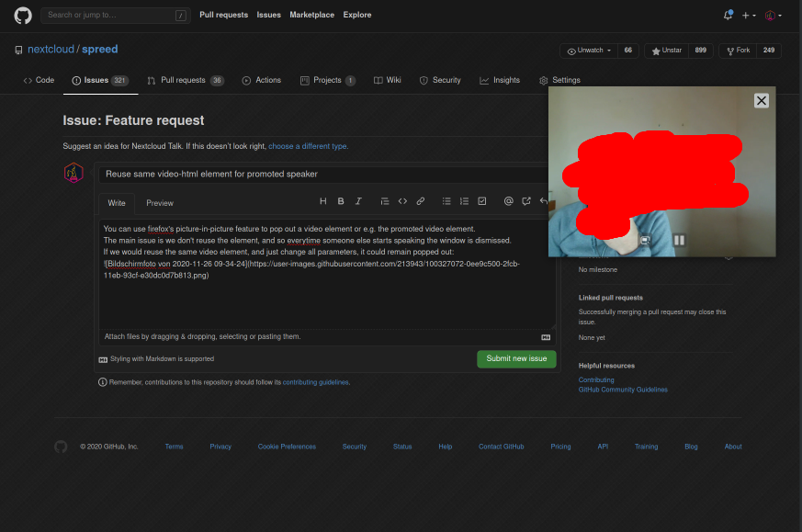View the 249 forks count
Screen dimensions: 802x532
coord(769,51)
